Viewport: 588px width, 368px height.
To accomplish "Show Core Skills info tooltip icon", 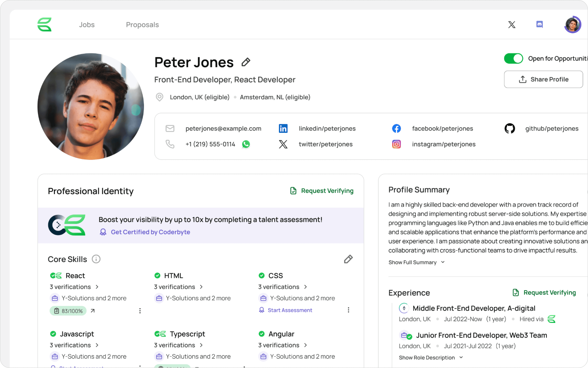I will (96, 259).
